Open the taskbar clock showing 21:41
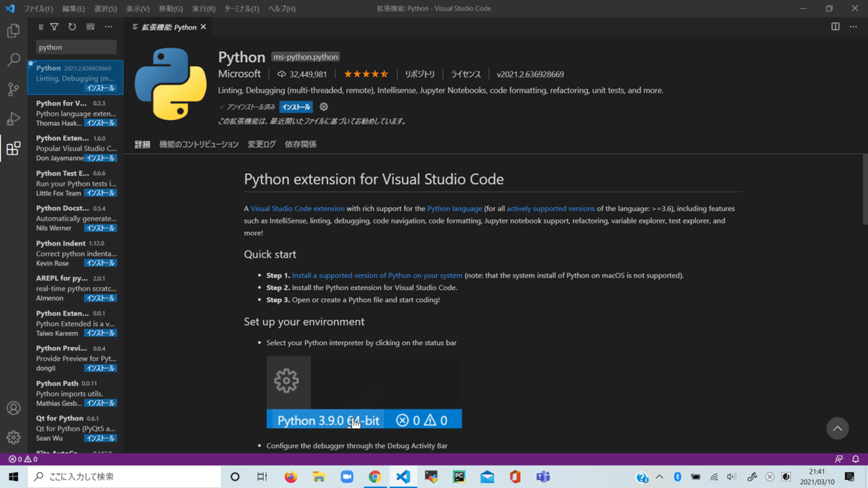Viewport: 868px width, 488px height. point(818,476)
